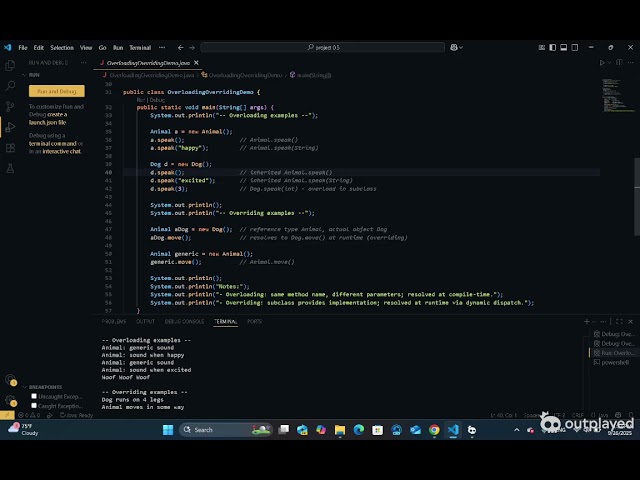Open editor More Actions ellipsis
The height and width of the screenshot is (480, 640).
tap(631, 62)
